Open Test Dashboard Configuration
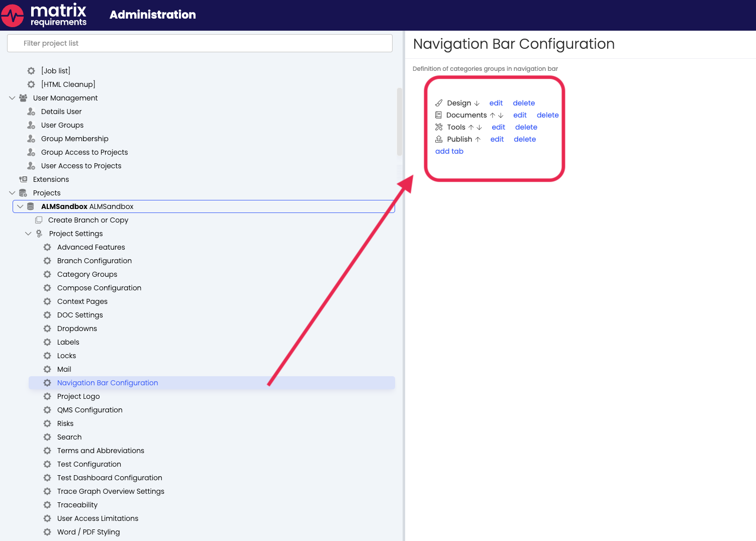Screen dimensions: 756x541 (x=110, y=478)
